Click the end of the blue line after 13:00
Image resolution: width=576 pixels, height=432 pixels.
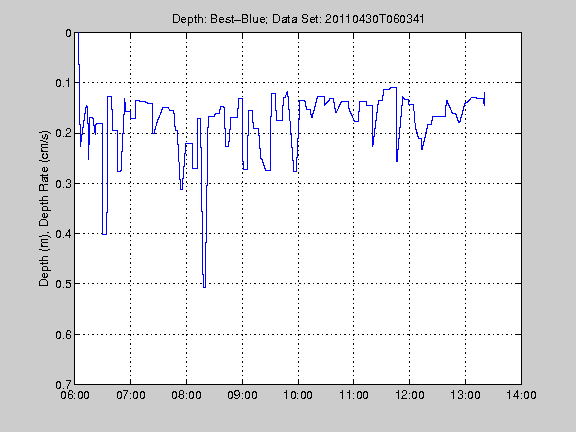485,99
